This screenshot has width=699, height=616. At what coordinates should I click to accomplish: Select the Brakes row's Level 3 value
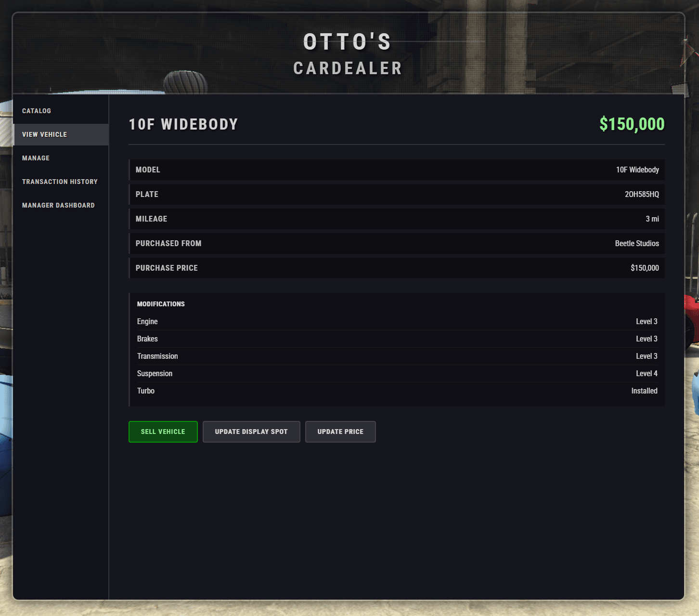(647, 339)
